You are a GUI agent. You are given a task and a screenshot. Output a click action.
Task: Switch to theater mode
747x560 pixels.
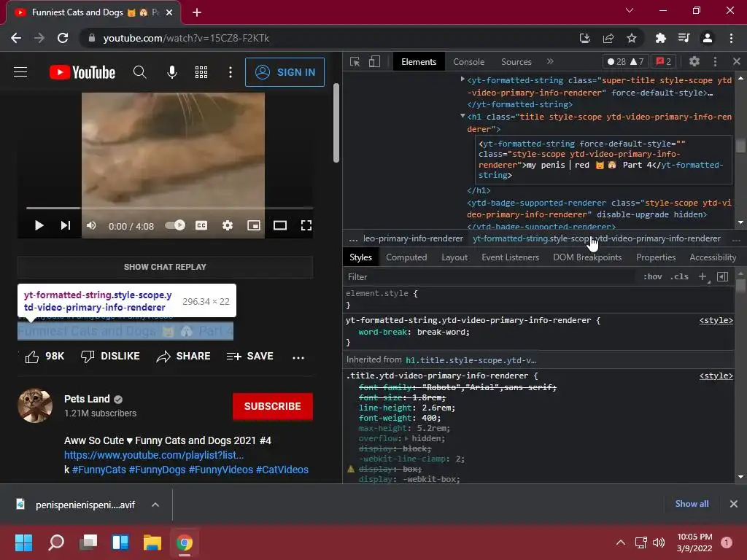click(x=280, y=225)
